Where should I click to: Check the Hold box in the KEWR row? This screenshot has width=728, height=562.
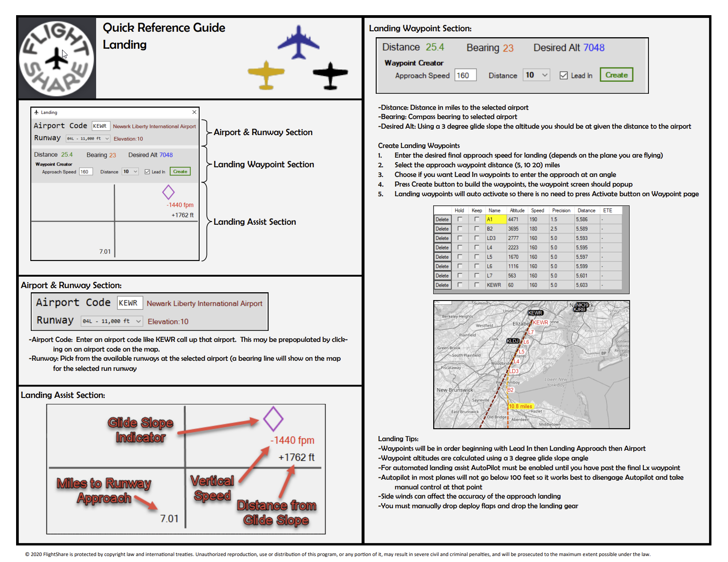(x=460, y=285)
